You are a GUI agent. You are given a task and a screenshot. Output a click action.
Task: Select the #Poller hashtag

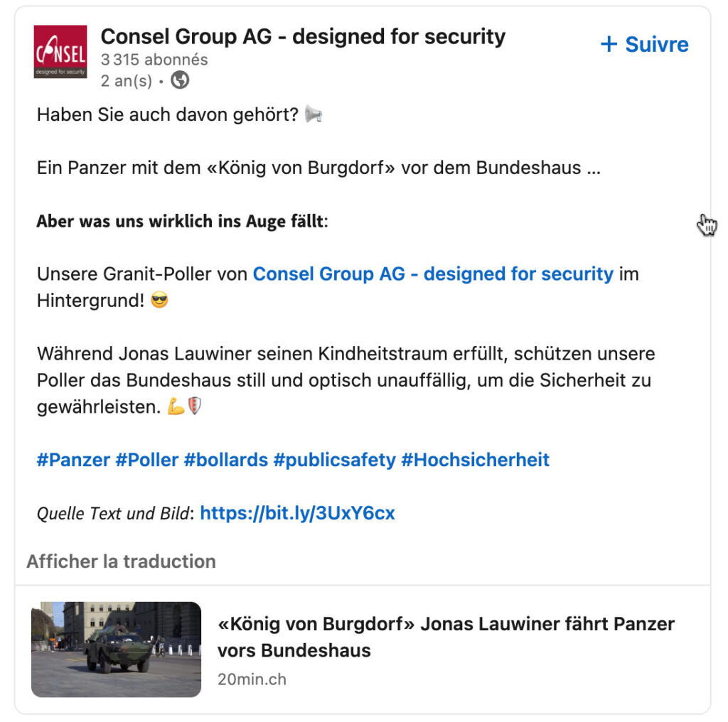pyautogui.click(x=146, y=460)
